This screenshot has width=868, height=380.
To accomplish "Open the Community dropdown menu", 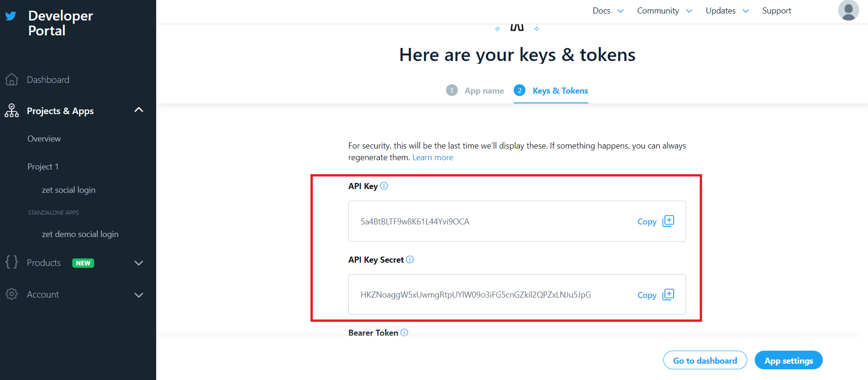I will [x=664, y=11].
